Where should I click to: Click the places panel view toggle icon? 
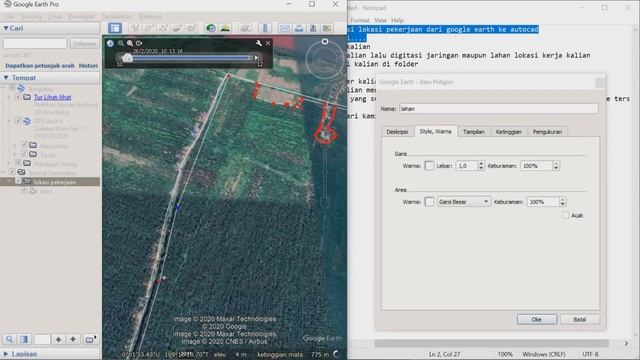point(24,339)
